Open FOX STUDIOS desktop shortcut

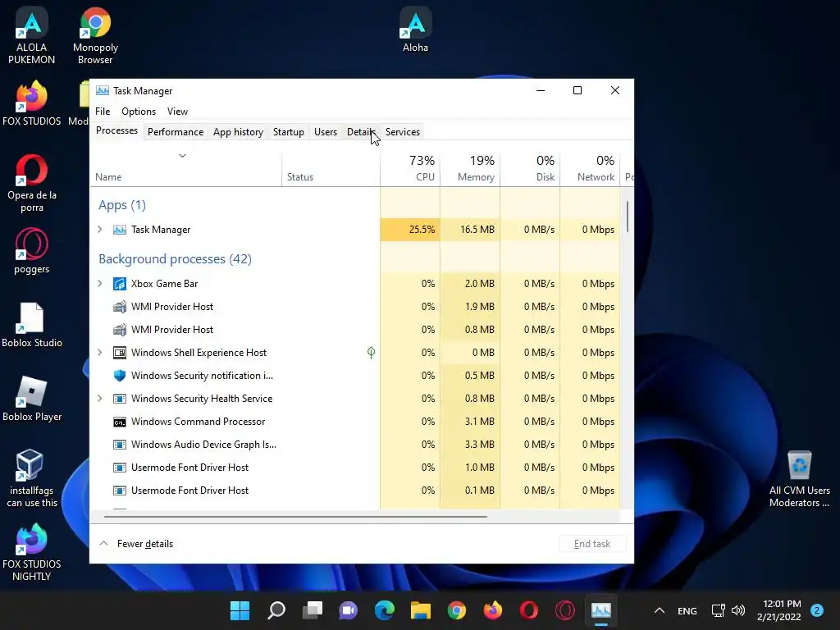[x=32, y=103]
